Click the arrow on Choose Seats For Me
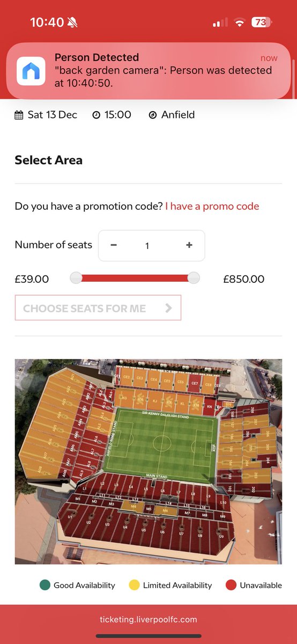This screenshot has height=644, width=297. [168, 308]
